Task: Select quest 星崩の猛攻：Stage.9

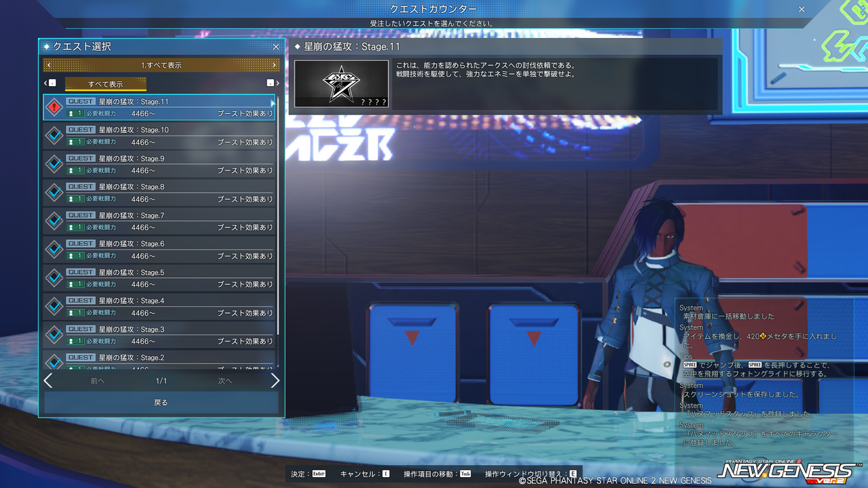Action: point(159,165)
